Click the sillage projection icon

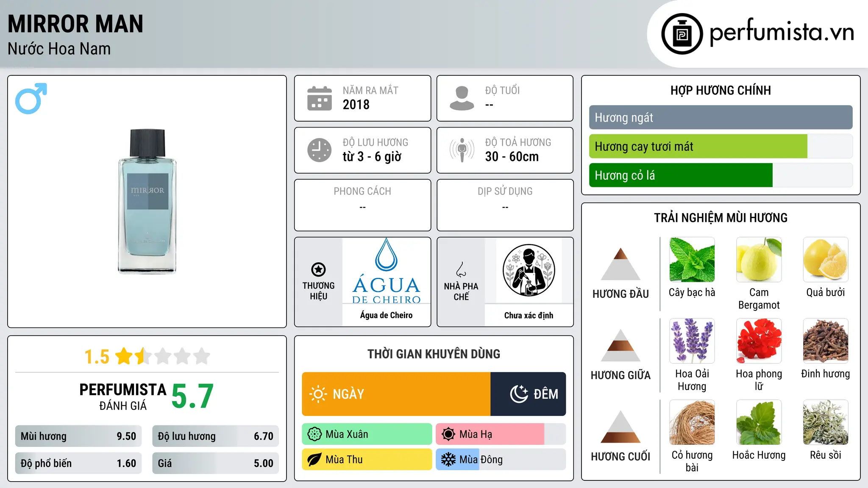coord(462,150)
